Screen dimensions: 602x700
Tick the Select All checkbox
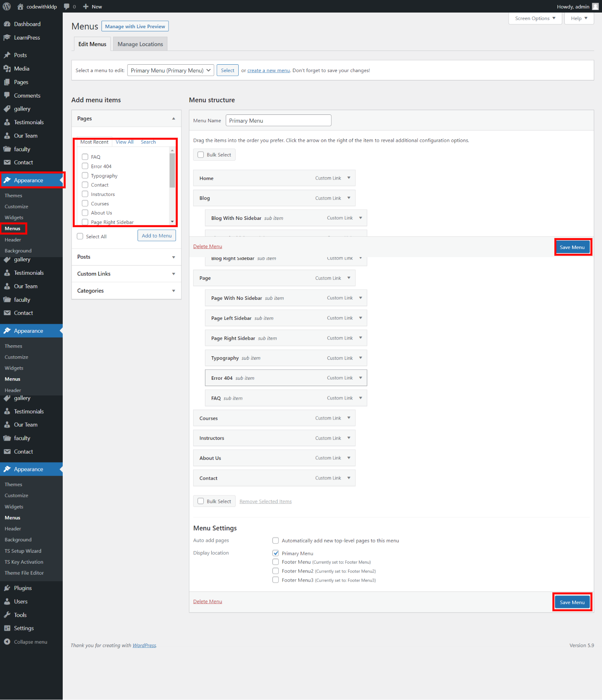point(80,236)
